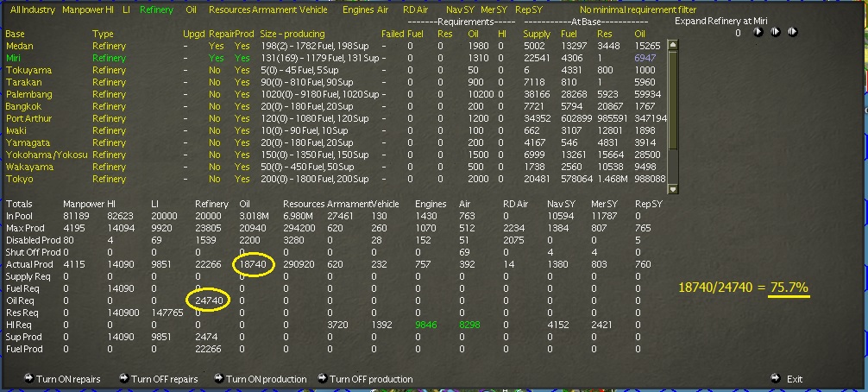Screen dimensions: 868x392
Task: Open the Bangkok base
Action: tap(24, 106)
